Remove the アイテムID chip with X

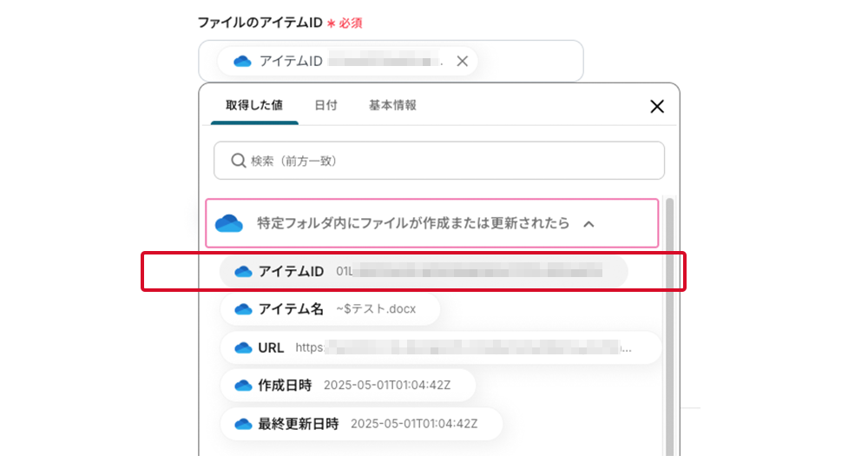(463, 61)
